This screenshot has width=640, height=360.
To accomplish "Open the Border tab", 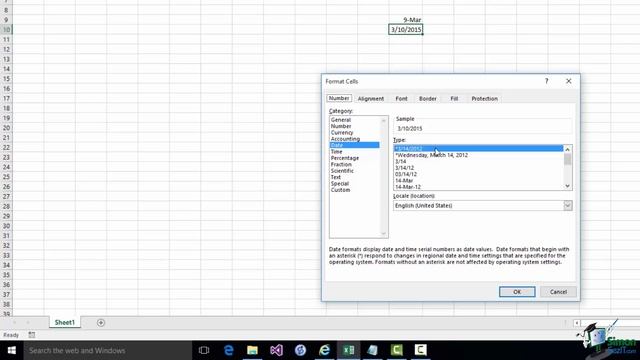I will [x=428, y=99].
